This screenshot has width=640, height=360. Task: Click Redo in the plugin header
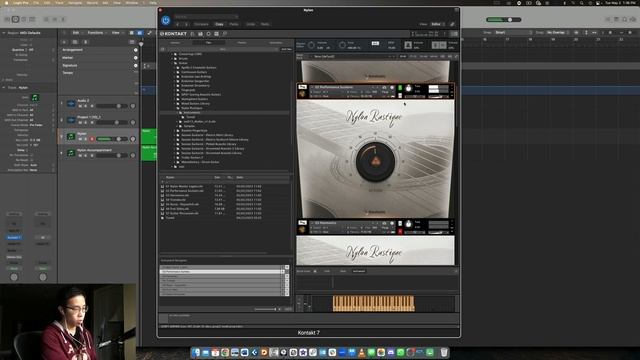(265, 24)
